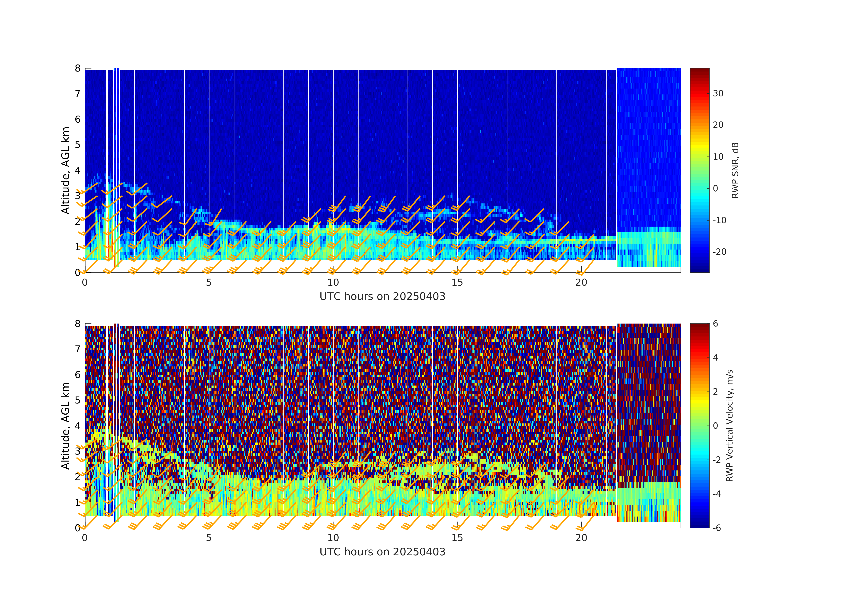The image size is (868, 596).
Task: Click yellow 10 dB level on SNR colorbar
Action: pyautogui.click(x=699, y=157)
